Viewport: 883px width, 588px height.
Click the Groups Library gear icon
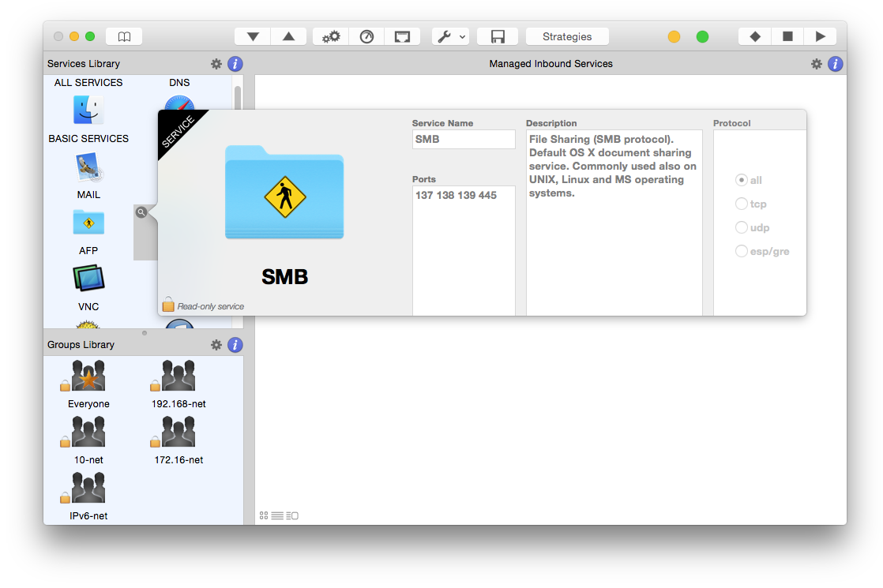coord(216,345)
